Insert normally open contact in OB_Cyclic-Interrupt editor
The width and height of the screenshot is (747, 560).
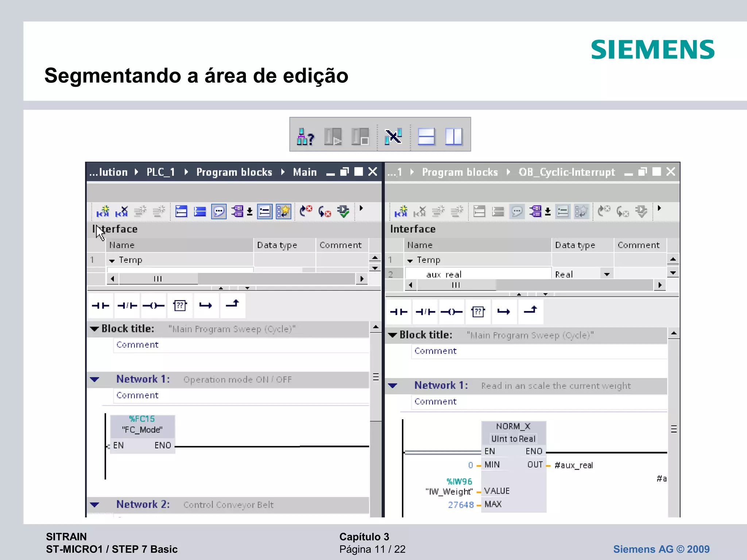tap(399, 312)
